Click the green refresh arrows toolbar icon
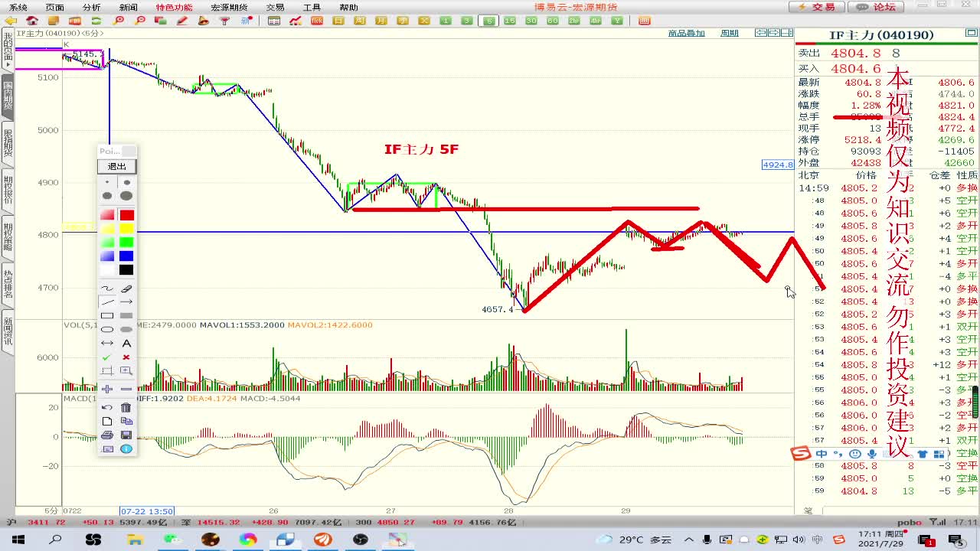The image size is (980, 551). (96, 21)
